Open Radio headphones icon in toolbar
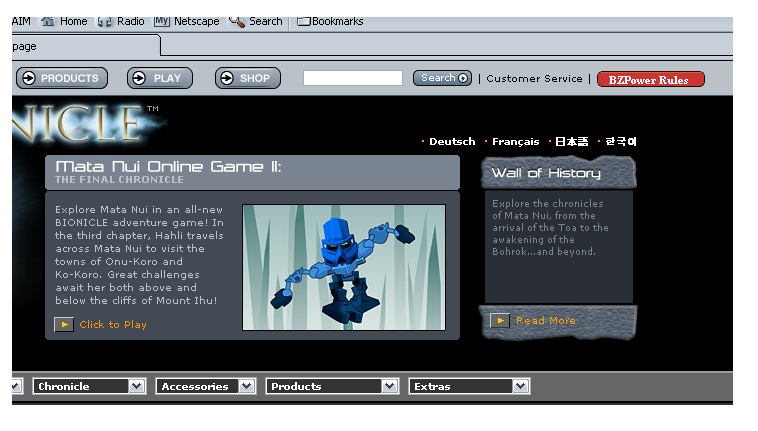The image size is (758, 431). pyautogui.click(x=104, y=22)
